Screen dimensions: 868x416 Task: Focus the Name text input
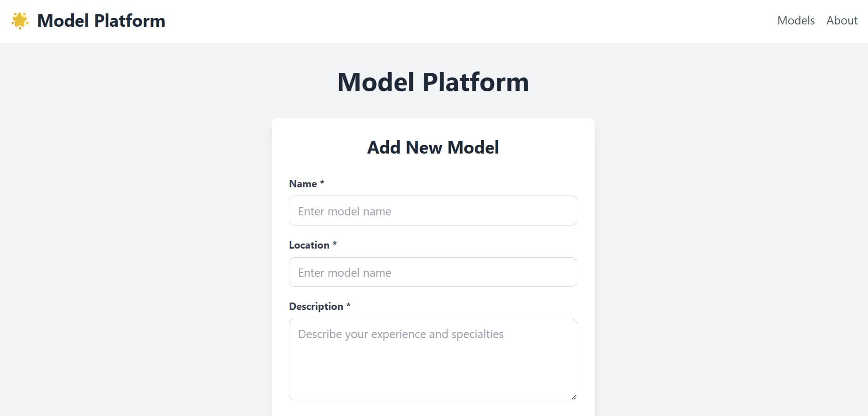[x=433, y=211]
